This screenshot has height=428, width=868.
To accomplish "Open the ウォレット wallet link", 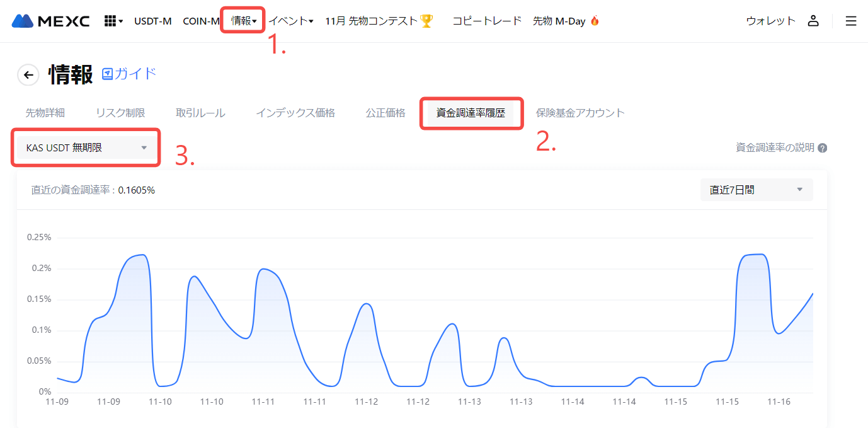I will [x=770, y=21].
